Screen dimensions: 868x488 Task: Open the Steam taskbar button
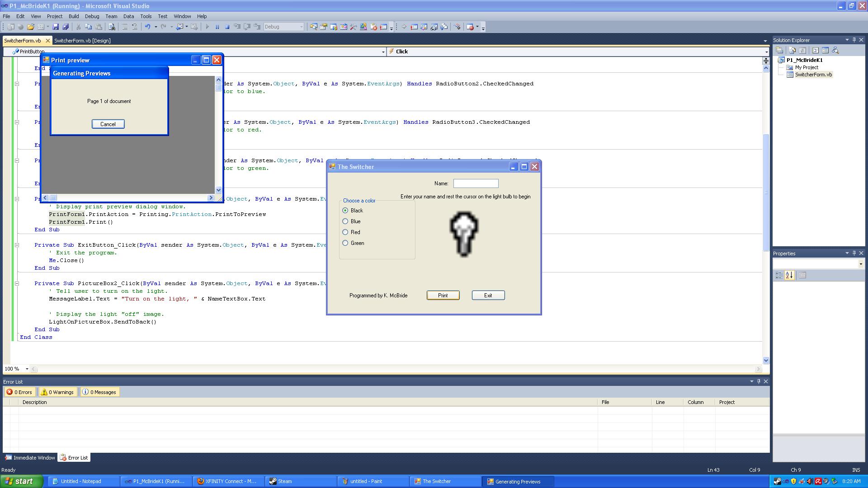point(301,481)
